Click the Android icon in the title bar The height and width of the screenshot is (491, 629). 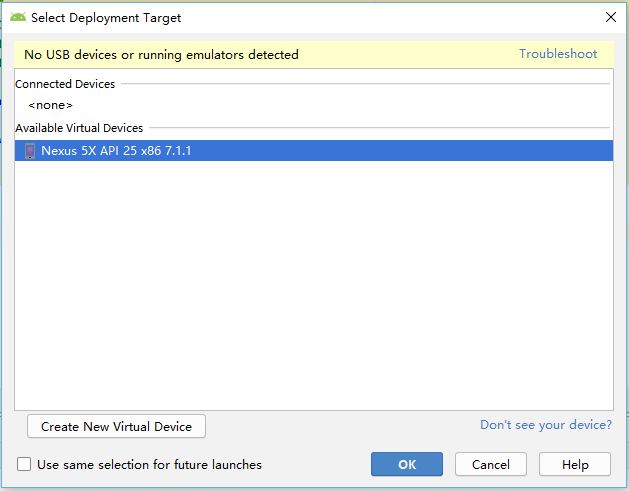18,17
